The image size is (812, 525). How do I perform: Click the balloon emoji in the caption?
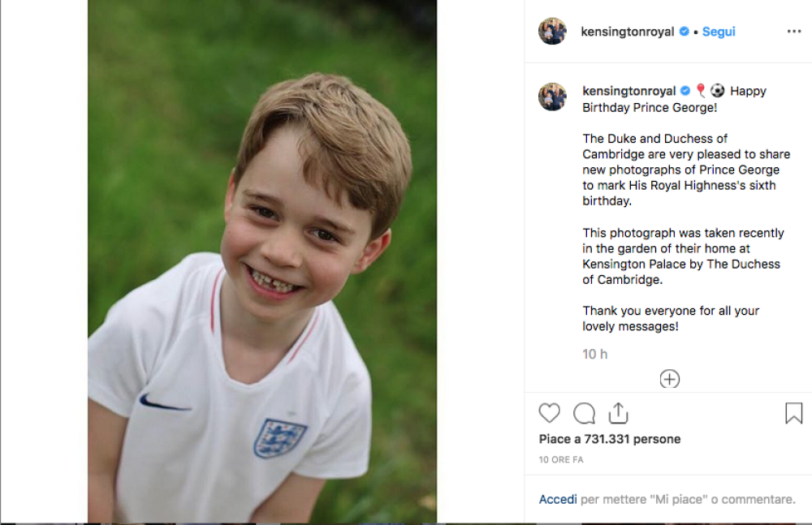701,91
